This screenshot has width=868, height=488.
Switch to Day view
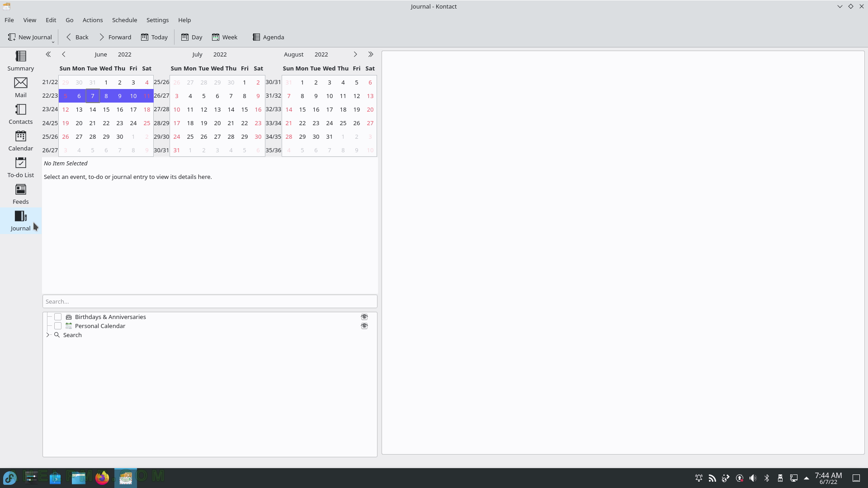tap(192, 37)
